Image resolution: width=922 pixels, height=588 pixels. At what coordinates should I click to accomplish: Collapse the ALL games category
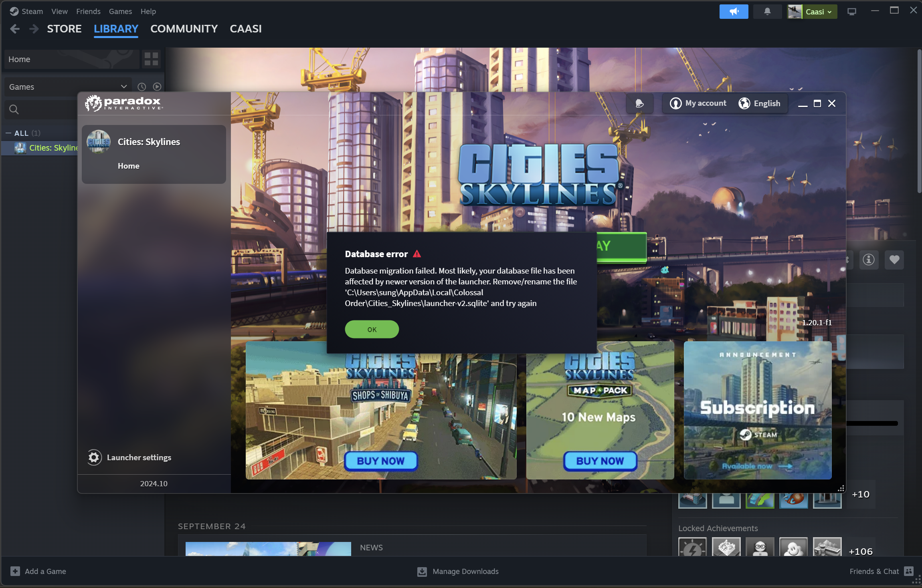[8, 133]
